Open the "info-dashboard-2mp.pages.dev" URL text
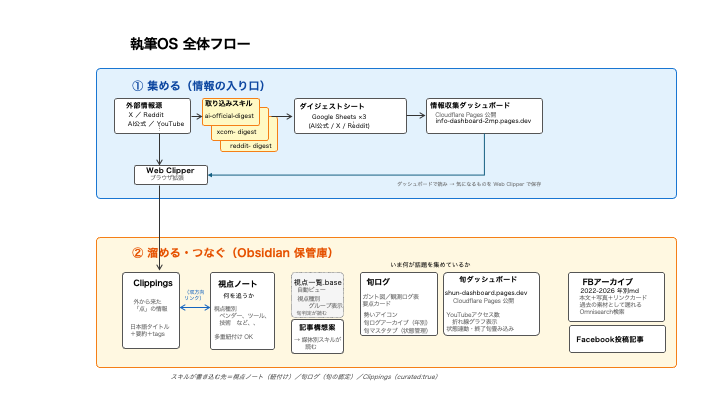This screenshot has width=720, height=405. pos(483,121)
